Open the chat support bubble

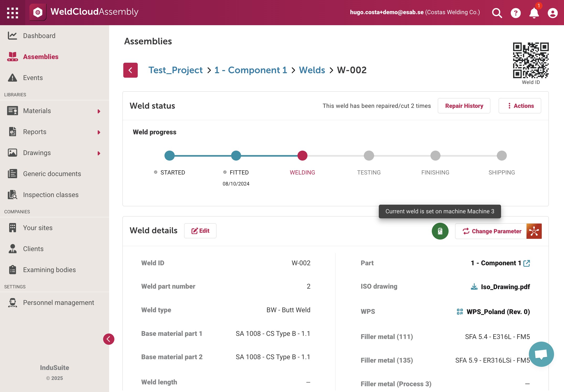pyautogui.click(x=541, y=354)
